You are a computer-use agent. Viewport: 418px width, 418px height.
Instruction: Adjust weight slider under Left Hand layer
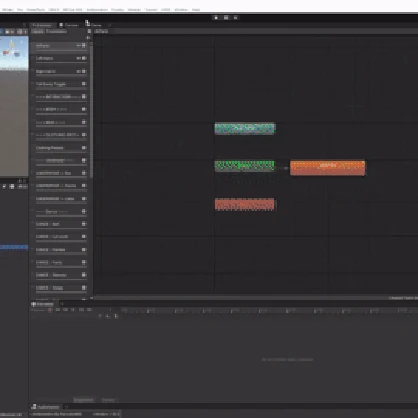point(61,63)
